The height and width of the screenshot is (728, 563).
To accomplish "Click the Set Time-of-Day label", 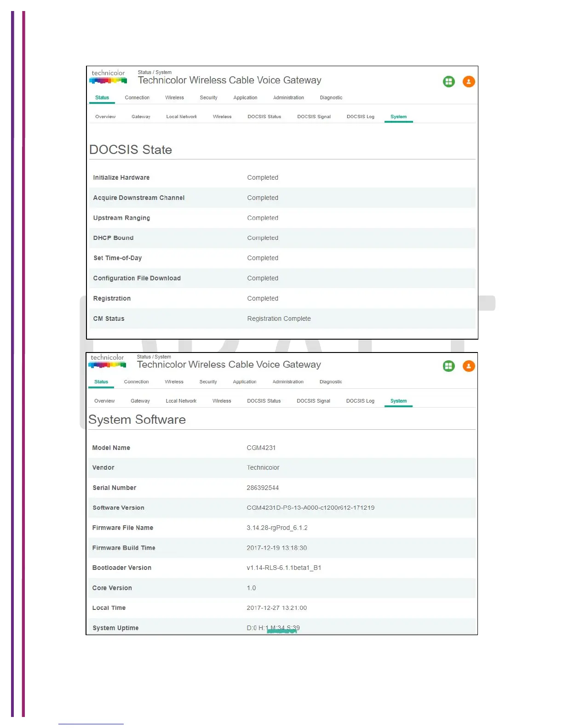I will click(117, 258).
